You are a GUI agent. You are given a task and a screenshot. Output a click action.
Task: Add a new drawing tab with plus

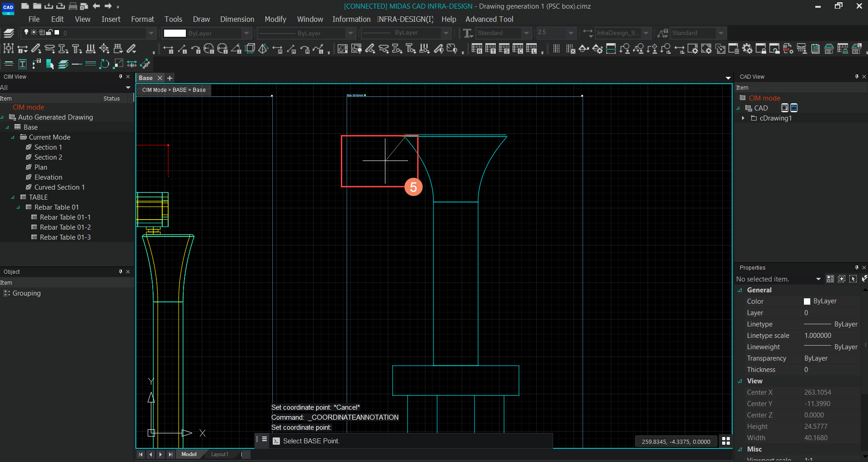[170, 78]
